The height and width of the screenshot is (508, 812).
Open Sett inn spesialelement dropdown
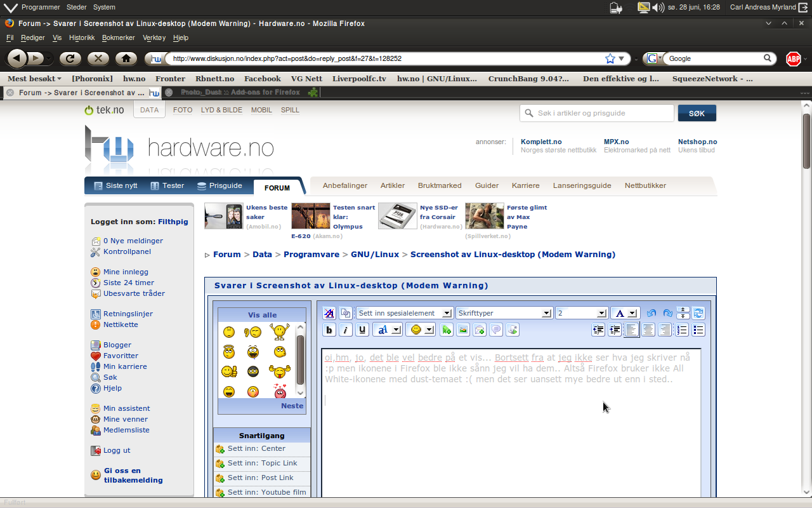click(404, 313)
